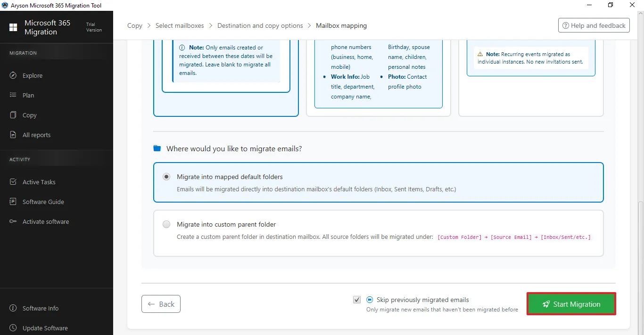Select Migrate into mapped default folders
The height and width of the screenshot is (335, 644).
tap(166, 177)
